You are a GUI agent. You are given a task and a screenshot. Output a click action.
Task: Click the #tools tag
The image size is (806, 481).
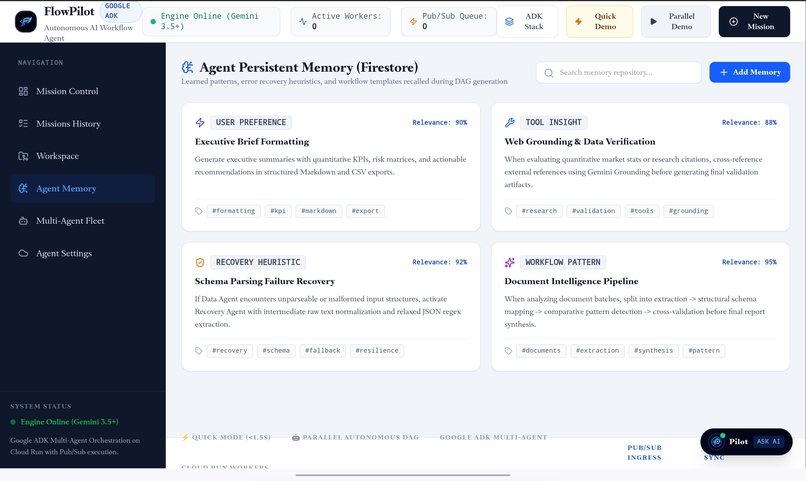tap(642, 211)
